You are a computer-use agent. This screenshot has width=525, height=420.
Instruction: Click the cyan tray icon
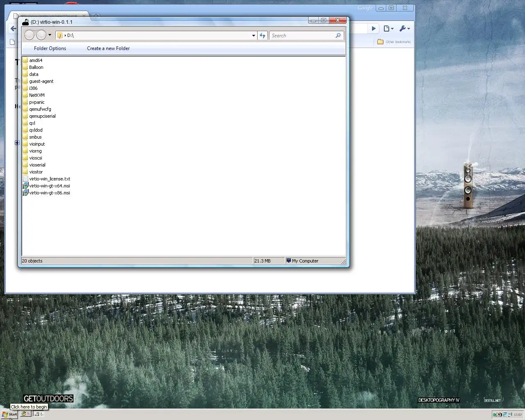tap(505, 415)
